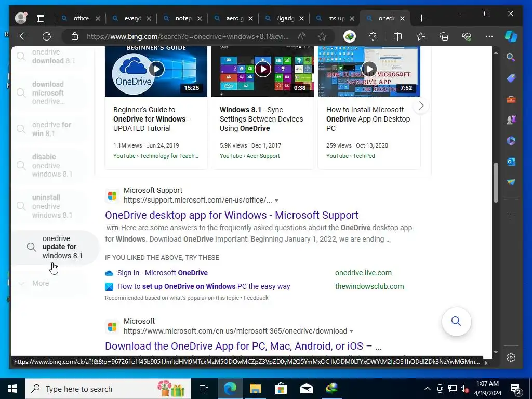Open Microsoft Store from taskbar
The width and height of the screenshot is (532, 399).
(x=281, y=389)
